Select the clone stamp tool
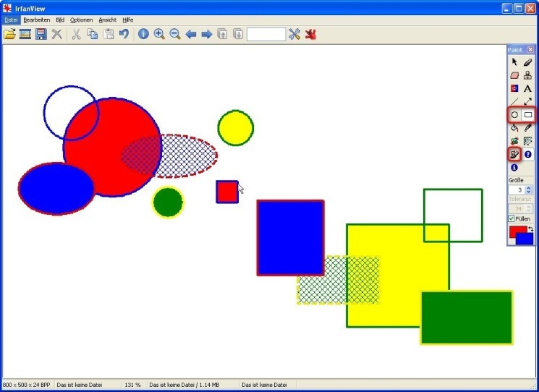The width and height of the screenshot is (539, 392). 527,75
